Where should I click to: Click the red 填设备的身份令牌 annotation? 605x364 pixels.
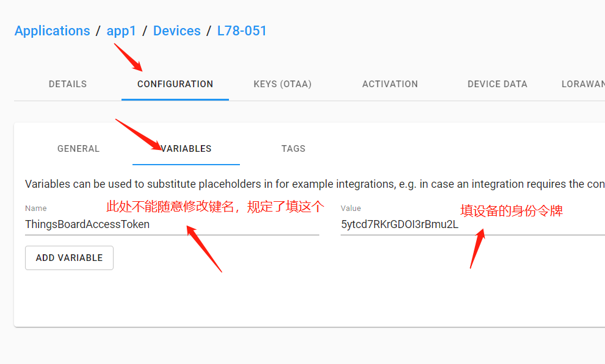512,212
